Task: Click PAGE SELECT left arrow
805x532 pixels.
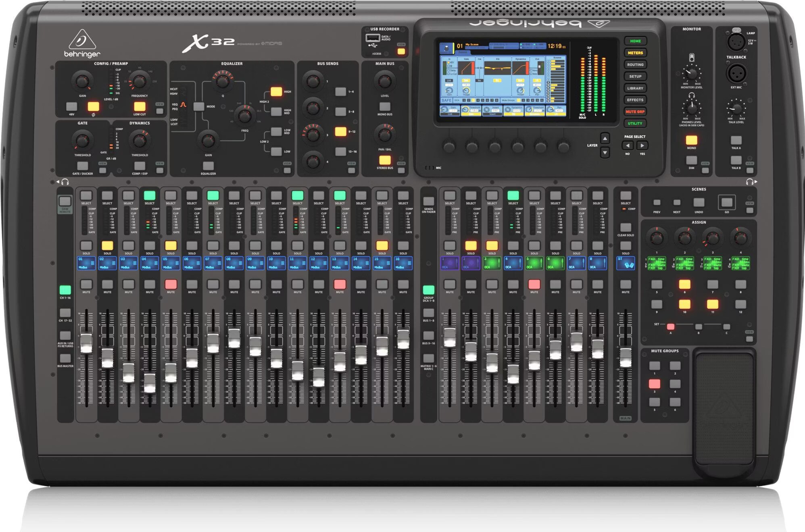Action: click(628, 145)
